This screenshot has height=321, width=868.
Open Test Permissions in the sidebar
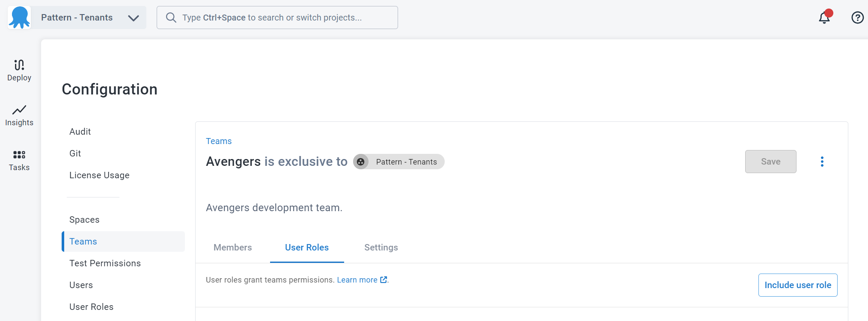(105, 263)
